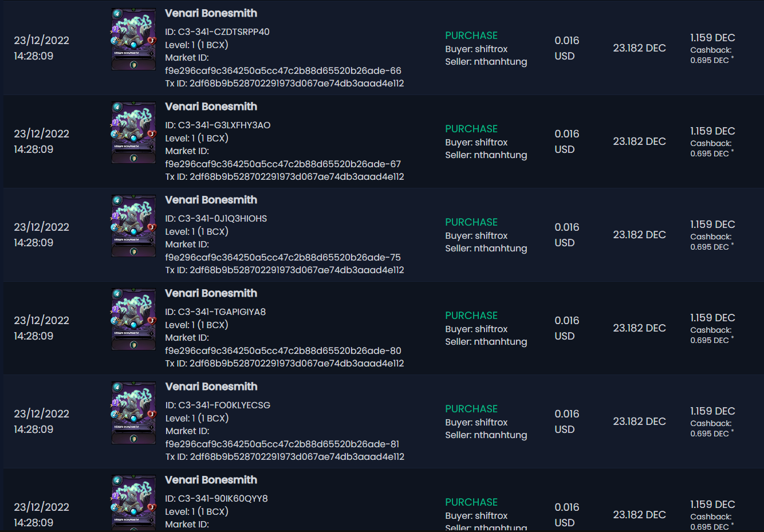
Task: Click card thumbnail for C3-341-FO0KLYECSG
Action: (133, 413)
